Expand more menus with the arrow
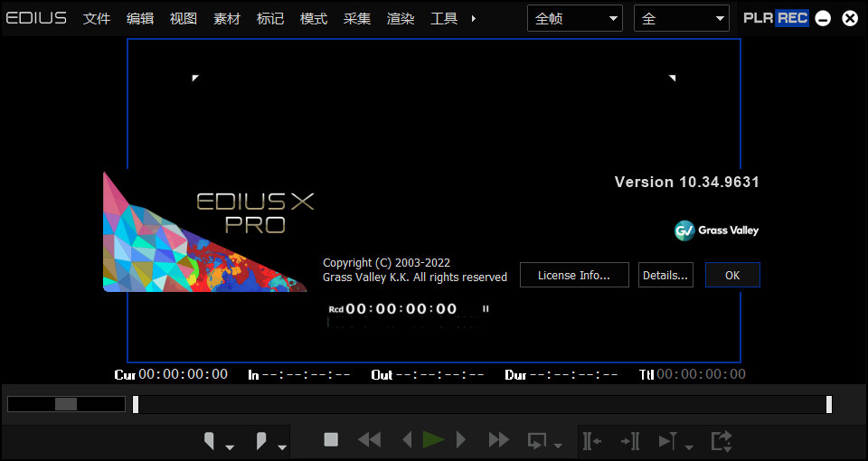The image size is (868, 461). [x=473, y=19]
